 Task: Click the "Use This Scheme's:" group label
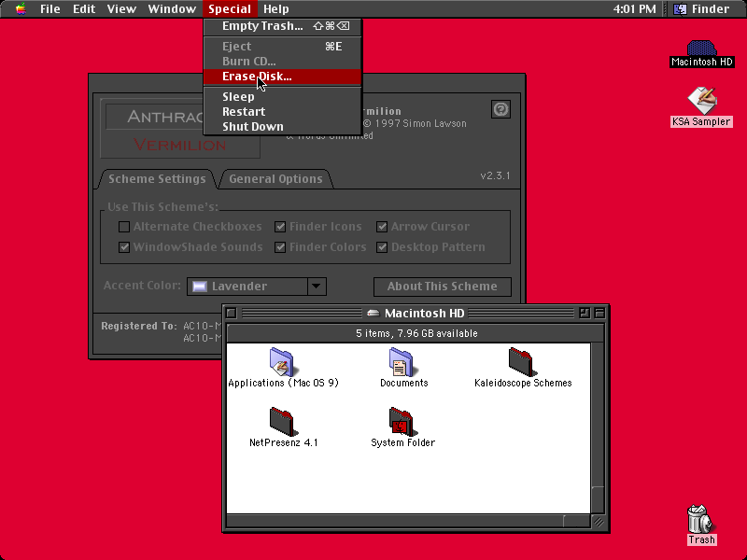coord(162,206)
